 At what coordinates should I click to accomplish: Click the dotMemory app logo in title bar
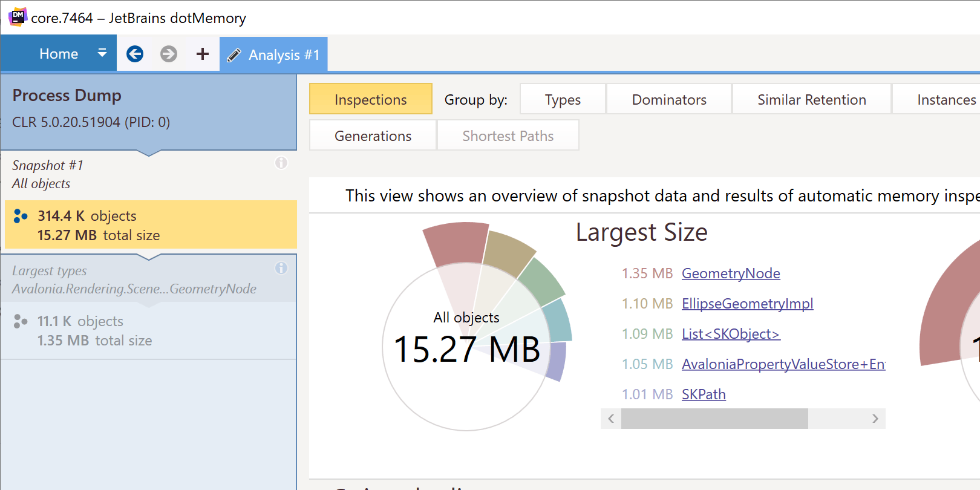pyautogui.click(x=18, y=17)
